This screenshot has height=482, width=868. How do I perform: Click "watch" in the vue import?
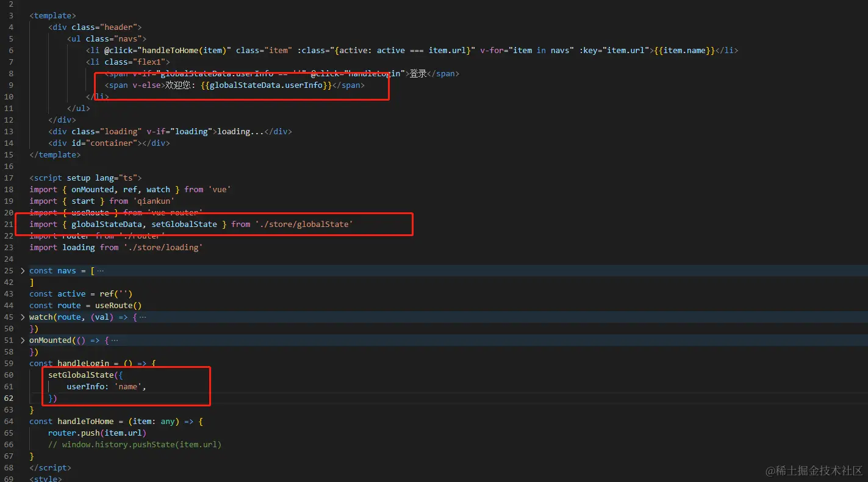pyautogui.click(x=158, y=189)
